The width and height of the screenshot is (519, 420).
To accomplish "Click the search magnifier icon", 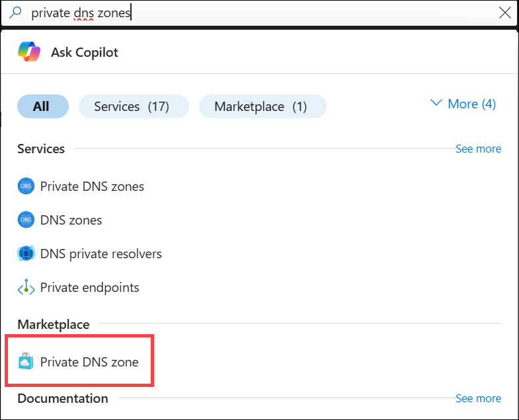I will click(x=17, y=13).
